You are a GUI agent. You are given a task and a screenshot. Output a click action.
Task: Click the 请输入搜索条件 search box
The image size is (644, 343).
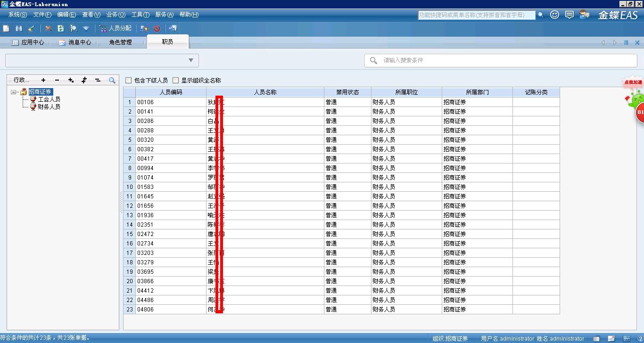pyautogui.click(x=501, y=60)
